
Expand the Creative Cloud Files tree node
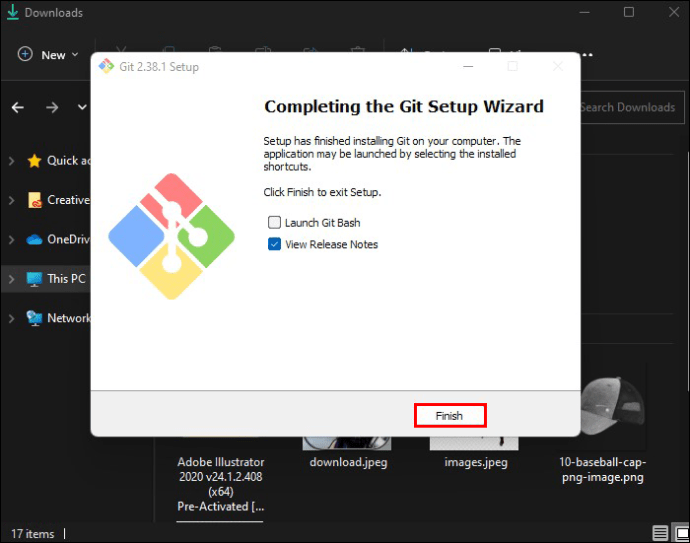coord(11,200)
